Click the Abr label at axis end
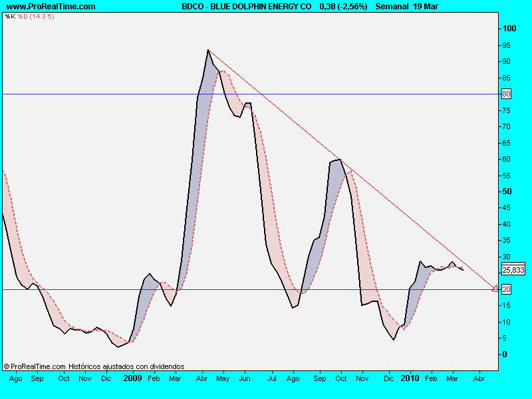 [479, 378]
